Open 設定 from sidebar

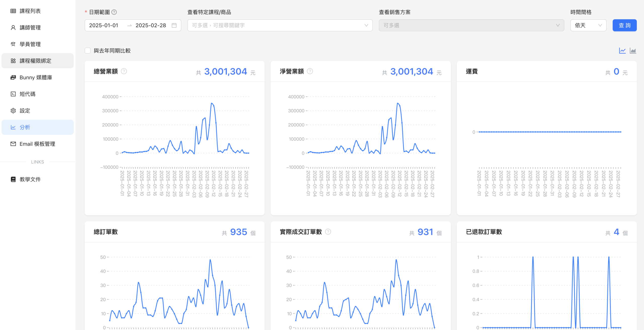point(25,111)
